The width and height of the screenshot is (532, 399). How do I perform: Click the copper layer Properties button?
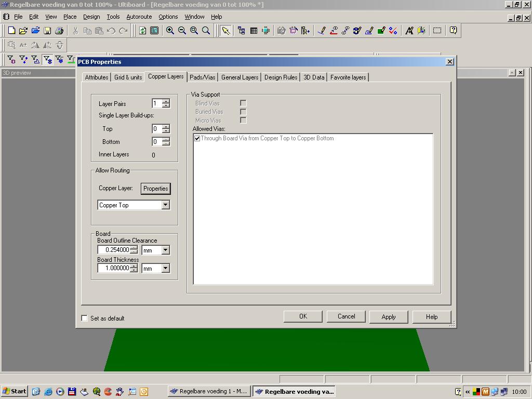(156, 189)
